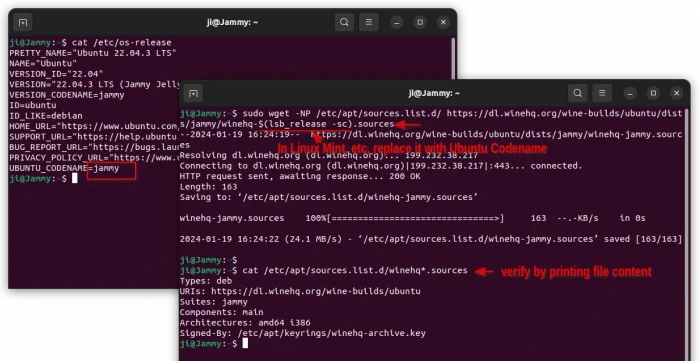Open hamburger menu in front terminal window
This screenshot has width=700, height=361.
(x=602, y=93)
